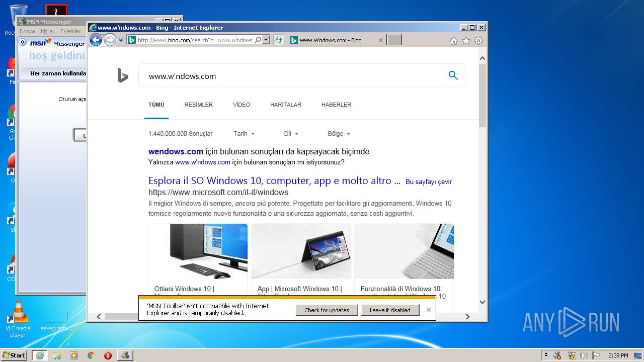This screenshot has height=362, width=644.
Task: Open a new blank IE tab
Action: tap(394, 40)
